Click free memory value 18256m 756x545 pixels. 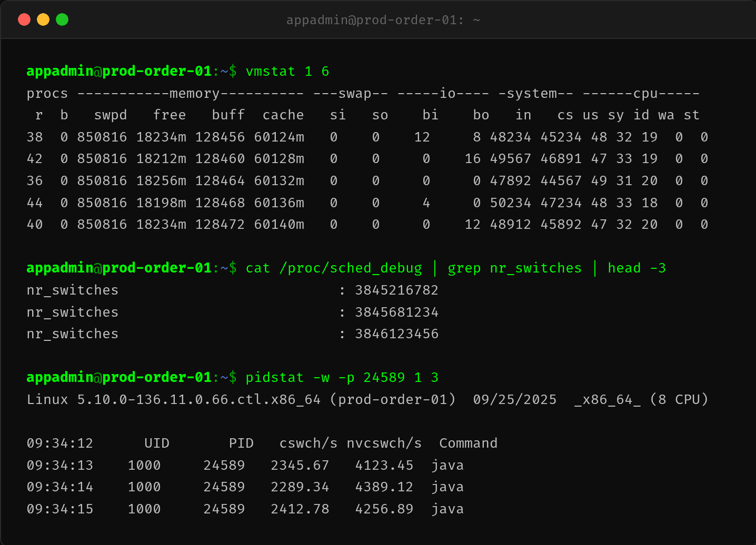point(161,180)
